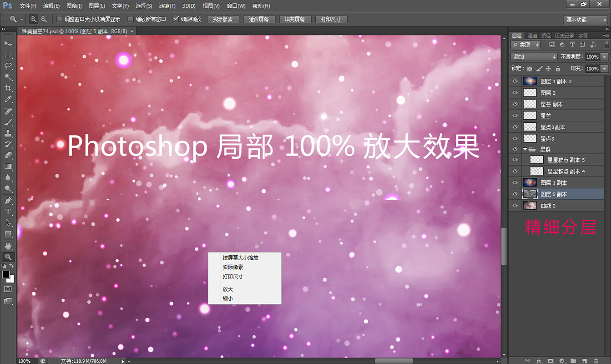Hide the 图层 5 副本 layer
This screenshot has width=611, height=364.
515,194
